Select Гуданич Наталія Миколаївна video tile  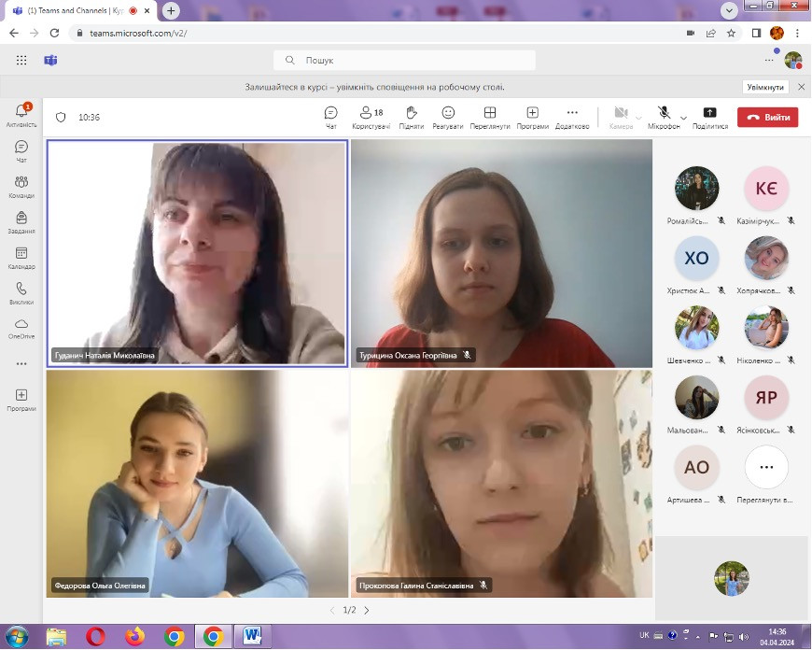pos(197,253)
